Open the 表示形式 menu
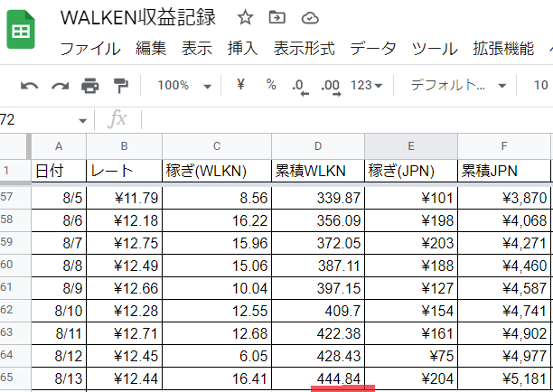The image size is (553, 392). click(304, 48)
